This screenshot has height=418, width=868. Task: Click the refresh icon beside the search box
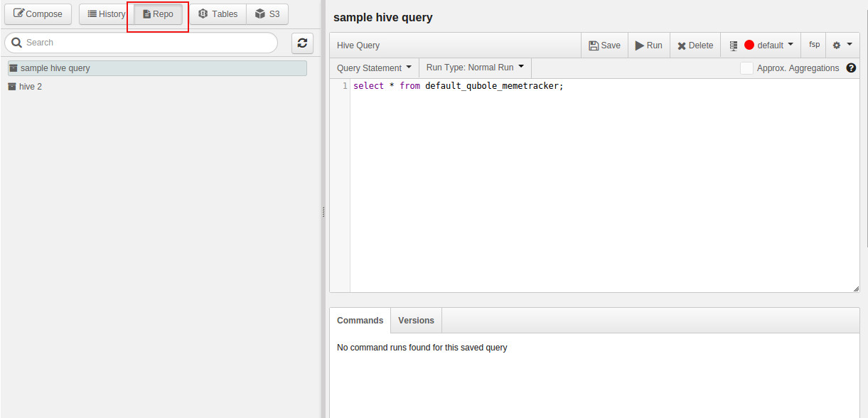[302, 43]
